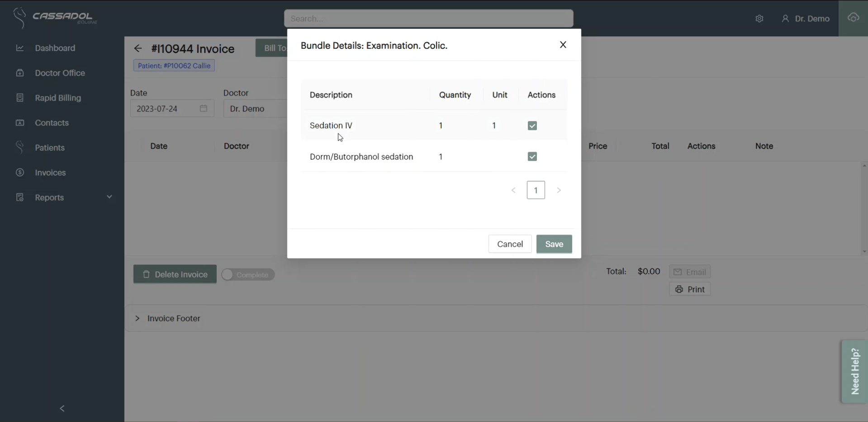Screen dimensions: 868x422
Task: Click the Doctor Office sidebar icon
Action: pos(20,73)
